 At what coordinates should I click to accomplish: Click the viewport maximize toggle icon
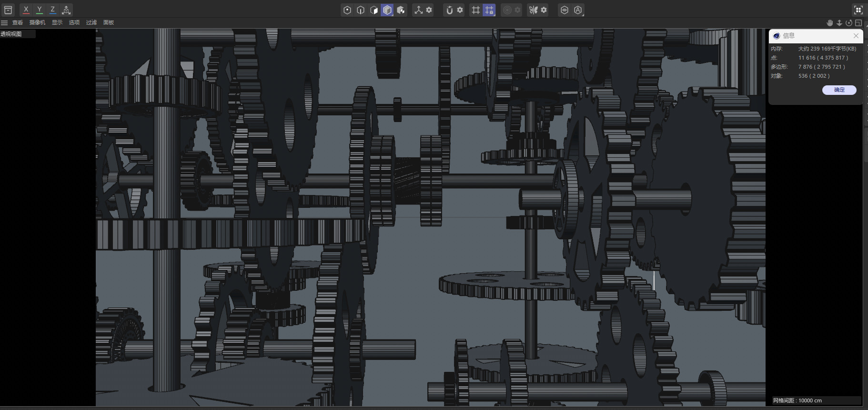858,23
